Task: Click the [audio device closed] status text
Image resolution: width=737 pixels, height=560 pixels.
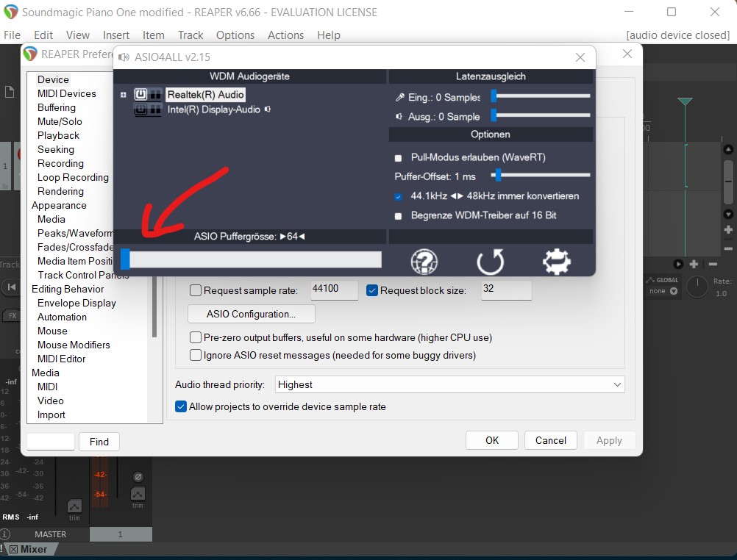Action: (x=677, y=35)
